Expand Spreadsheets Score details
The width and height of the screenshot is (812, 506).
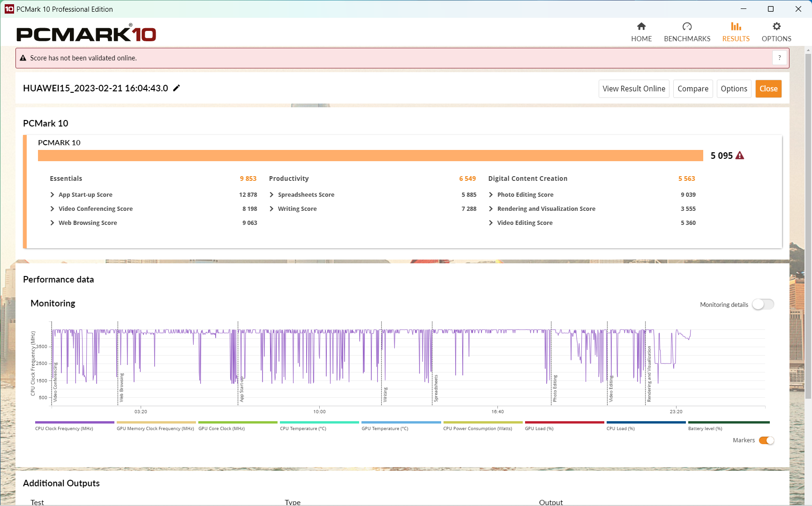tap(271, 195)
